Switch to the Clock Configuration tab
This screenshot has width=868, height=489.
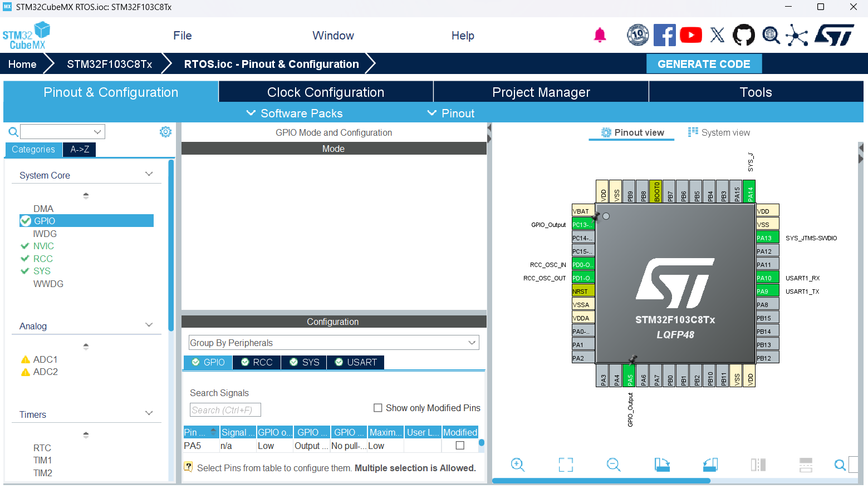click(x=326, y=92)
